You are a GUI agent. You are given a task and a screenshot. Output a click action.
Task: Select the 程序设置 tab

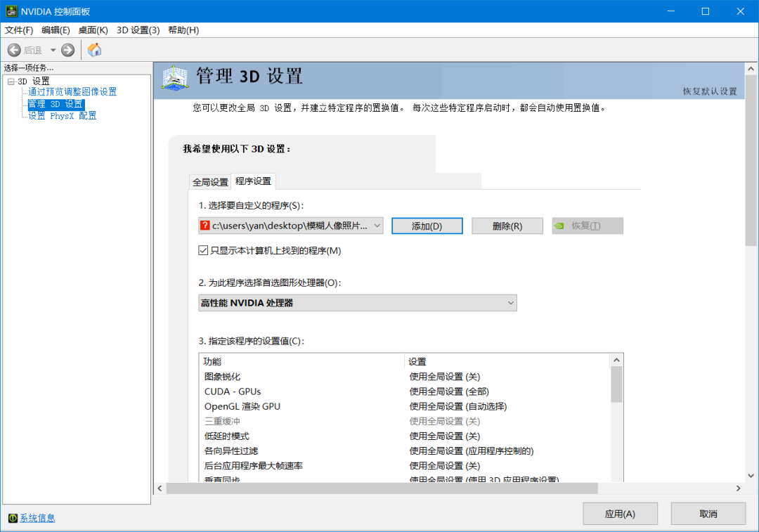click(253, 181)
